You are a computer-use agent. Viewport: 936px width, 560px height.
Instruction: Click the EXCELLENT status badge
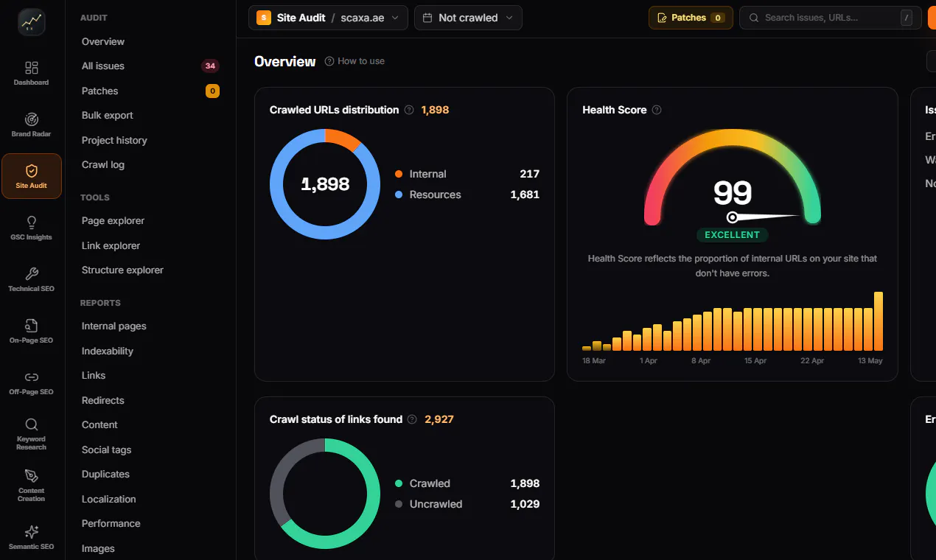coord(732,235)
